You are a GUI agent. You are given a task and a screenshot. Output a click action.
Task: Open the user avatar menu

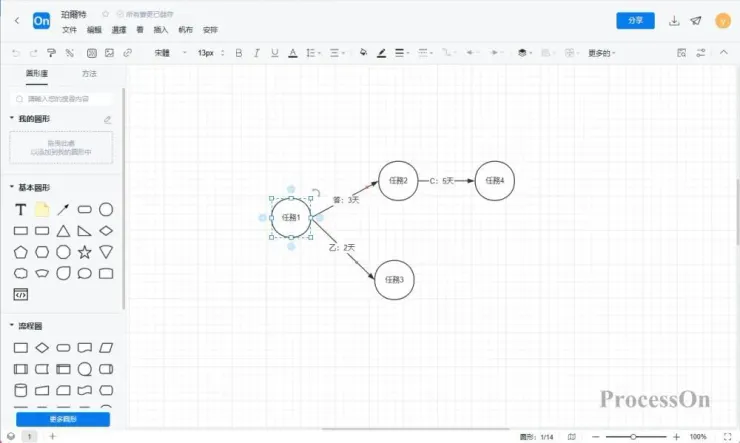pos(723,21)
